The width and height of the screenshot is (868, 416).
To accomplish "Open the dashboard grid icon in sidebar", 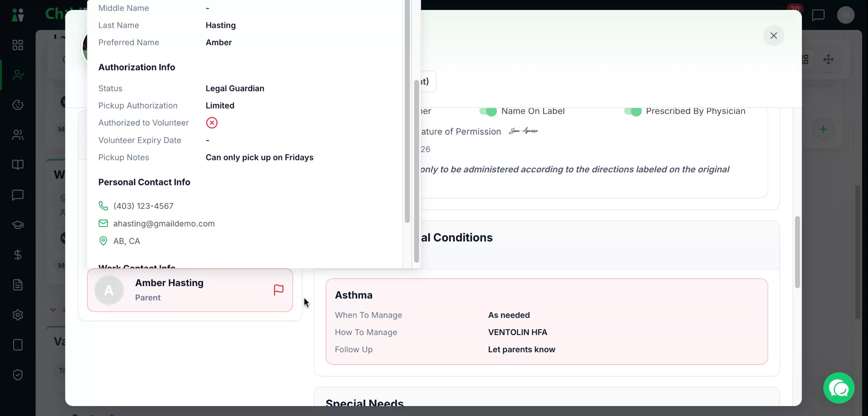I will coord(18,45).
